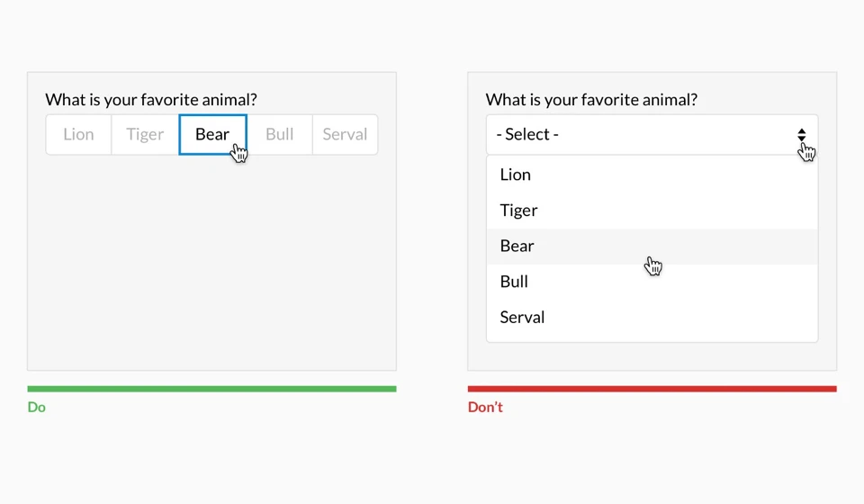The image size is (864, 504).
Task: Click the red bar under the right example
Action: click(652, 389)
